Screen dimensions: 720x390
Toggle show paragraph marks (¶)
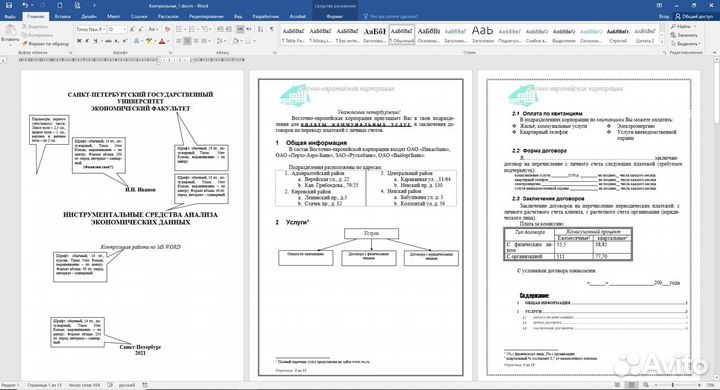pos(272,29)
